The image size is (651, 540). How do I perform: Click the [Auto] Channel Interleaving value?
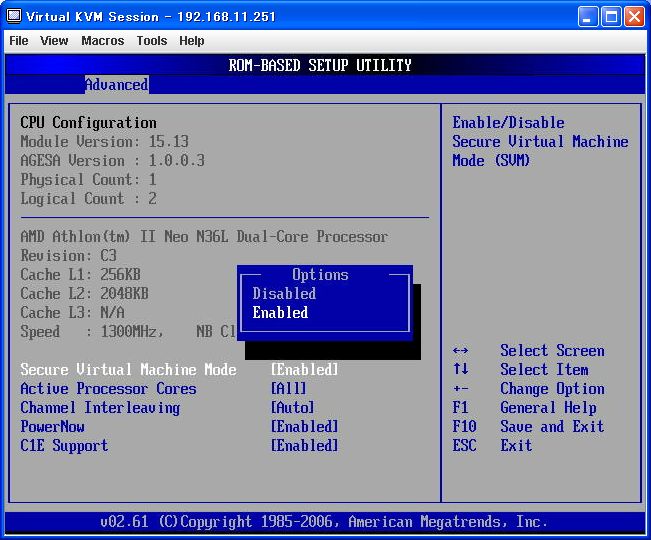[292, 408]
